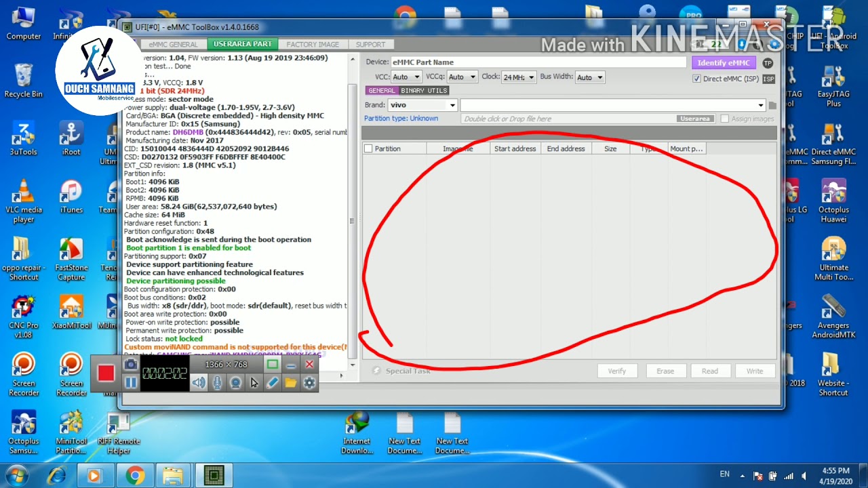Viewport: 868px width, 488px height.
Task: Open the MiniTool Partition desktop icon
Action: (x=71, y=432)
